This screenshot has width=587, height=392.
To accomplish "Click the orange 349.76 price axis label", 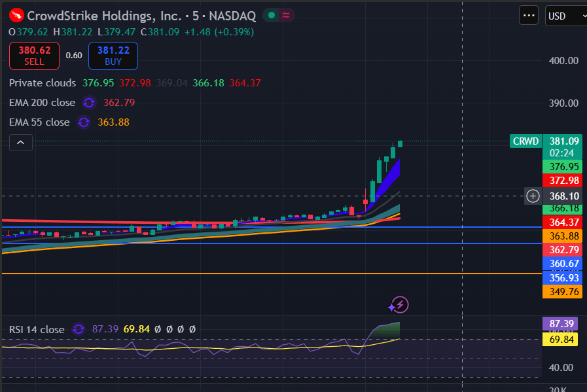I will click(x=564, y=292).
